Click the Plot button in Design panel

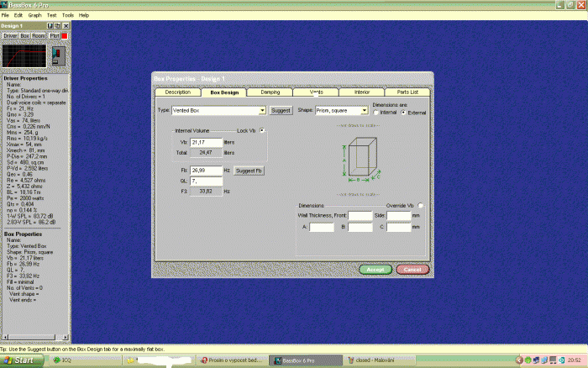coord(54,36)
